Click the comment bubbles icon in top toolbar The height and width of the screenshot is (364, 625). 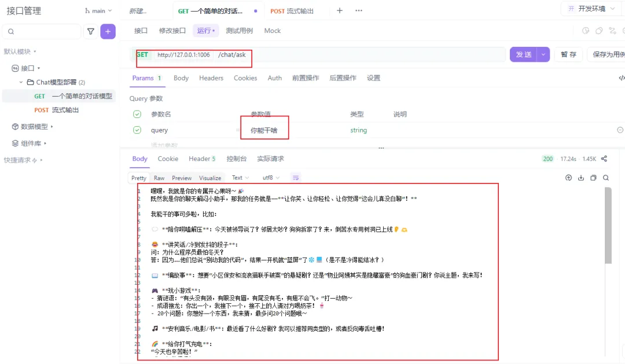599,31
